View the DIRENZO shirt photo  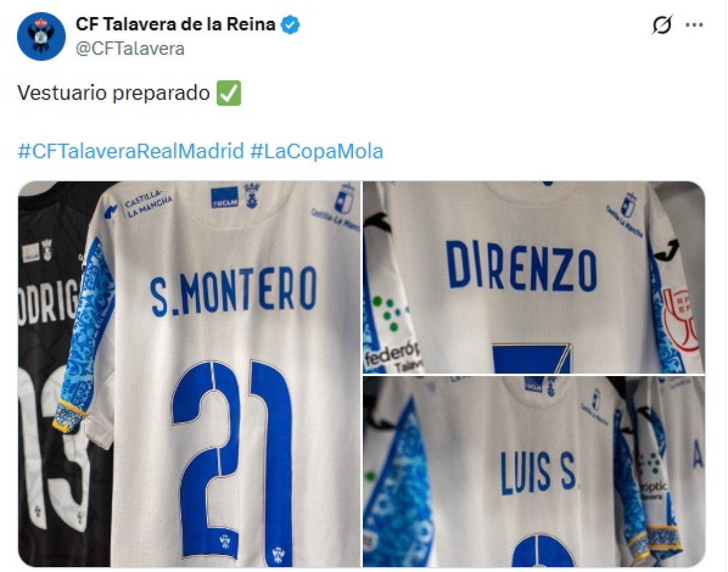click(x=534, y=277)
